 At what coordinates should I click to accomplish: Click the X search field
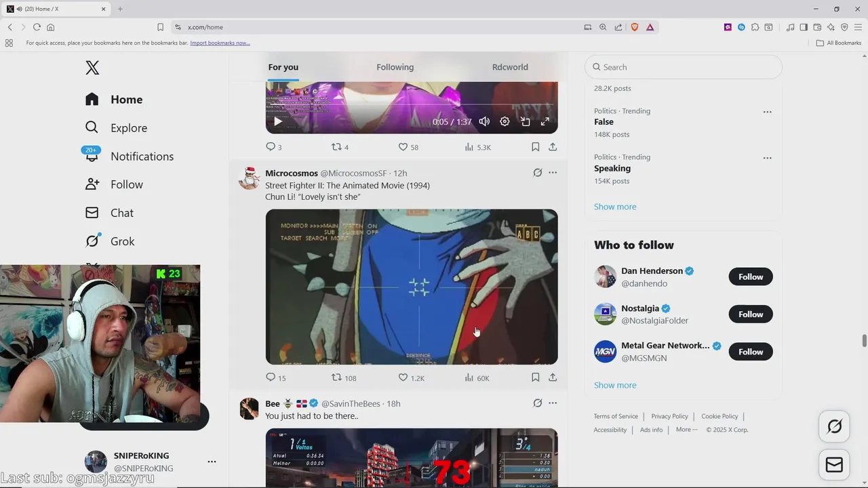[x=684, y=67]
